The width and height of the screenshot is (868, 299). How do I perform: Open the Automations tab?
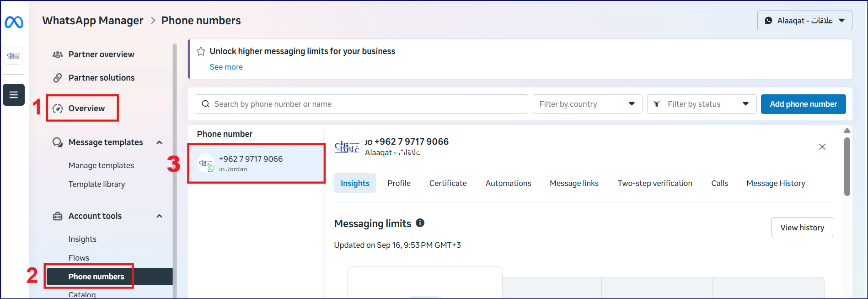(509, 183)
